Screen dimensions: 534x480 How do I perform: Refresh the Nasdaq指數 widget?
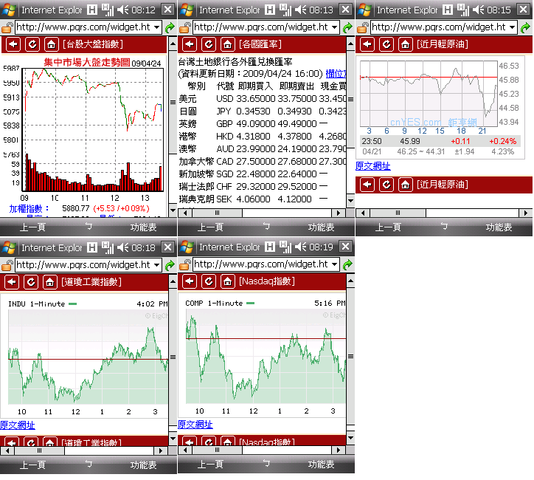pyautogui.click(x=209, y=281)
